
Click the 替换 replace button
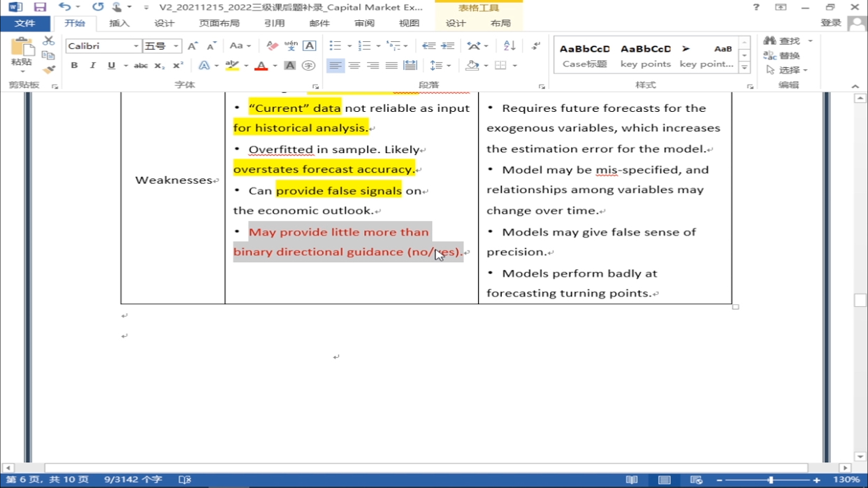coord(782,55)
